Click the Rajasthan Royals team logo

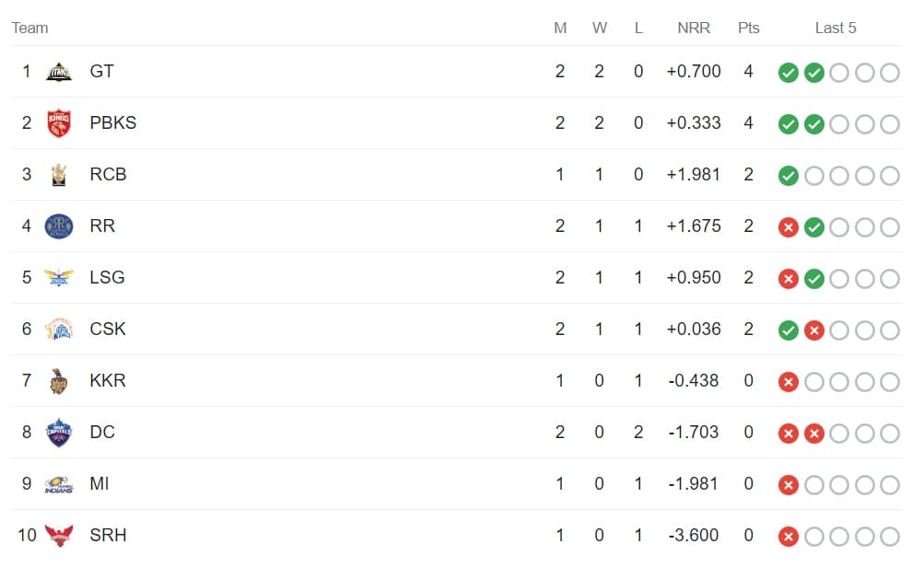[x=59, y=226]
